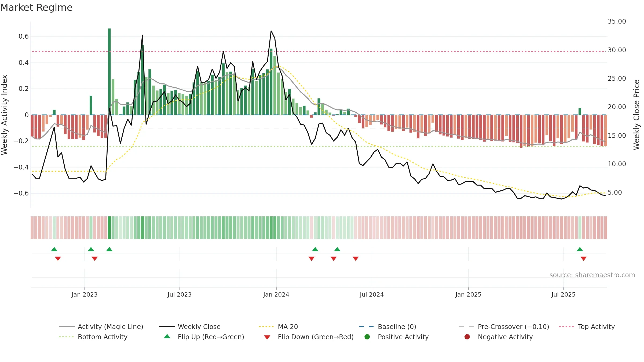Toggle the Flip Down (Green→Red) legend entry
This screenshot has width=644, height=362.
pos(309,337)
